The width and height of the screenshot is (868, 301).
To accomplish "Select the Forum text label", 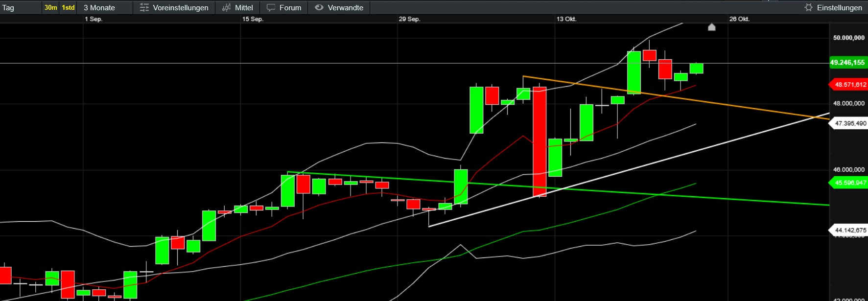I will click(x=290, y=7).
